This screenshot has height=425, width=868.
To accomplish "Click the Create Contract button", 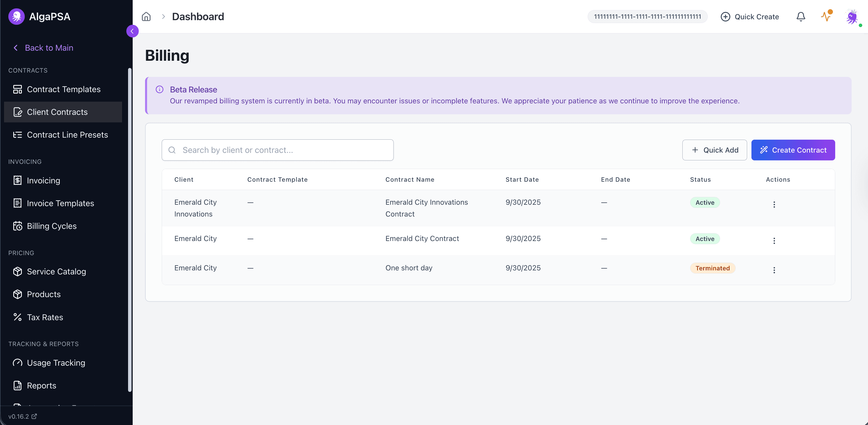I will (x=793, y=150).
